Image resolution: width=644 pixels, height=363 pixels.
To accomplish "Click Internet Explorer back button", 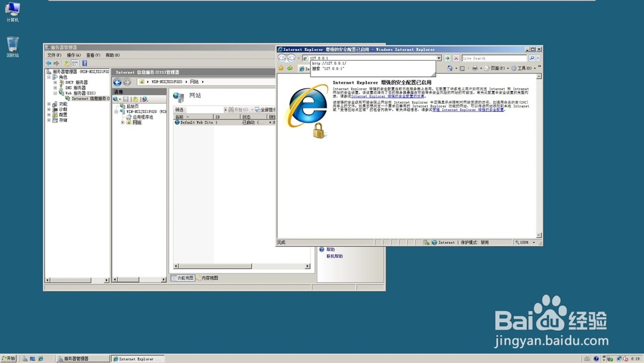I will [282, 59].
